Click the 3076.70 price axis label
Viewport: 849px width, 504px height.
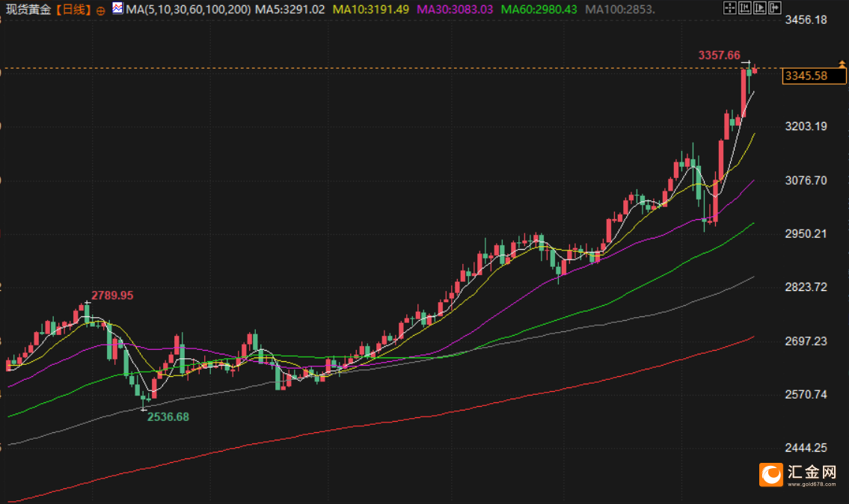click(806, 181)
